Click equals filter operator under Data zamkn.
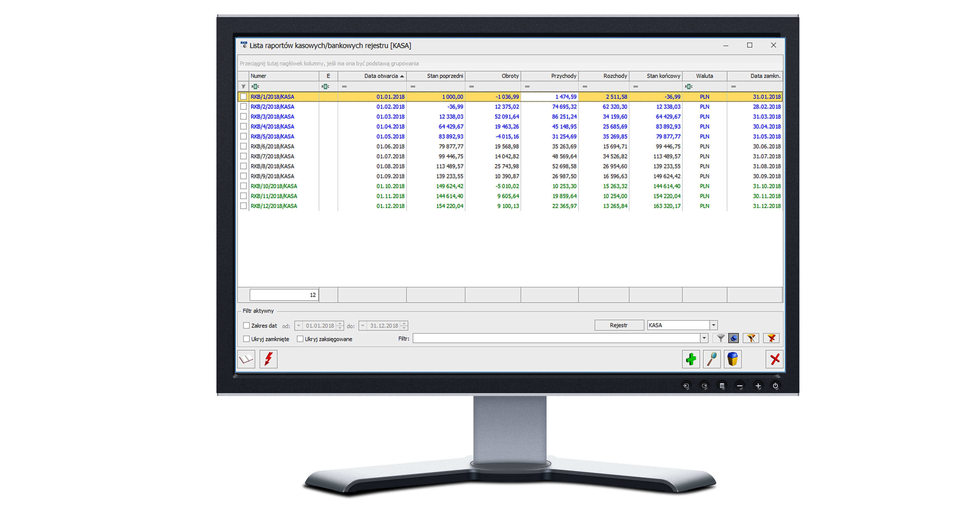Image resolution: width=980 pixels, height=517 pixels. pyautogui.click(x=734, y=87)
